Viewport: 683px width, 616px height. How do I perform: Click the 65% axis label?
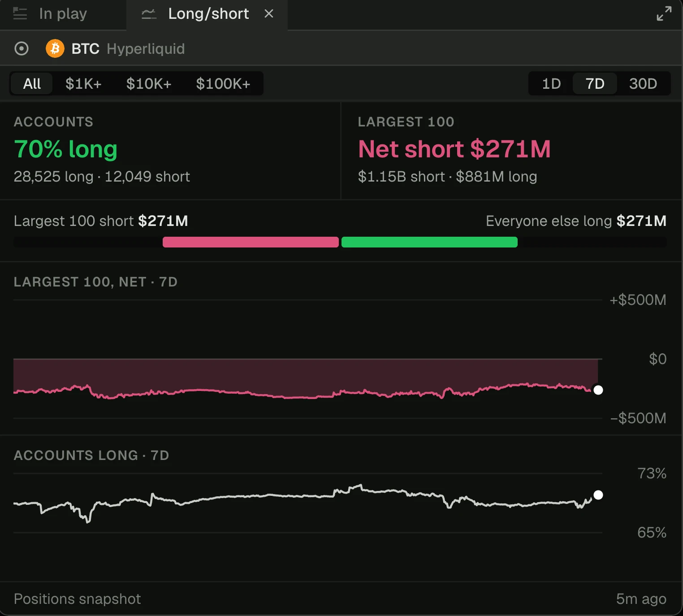coord(652,533)
